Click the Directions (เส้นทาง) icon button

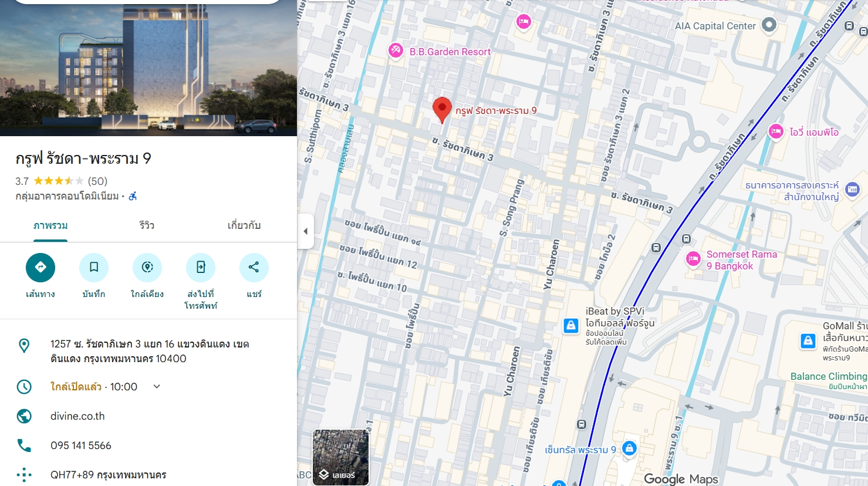(40, 268)
